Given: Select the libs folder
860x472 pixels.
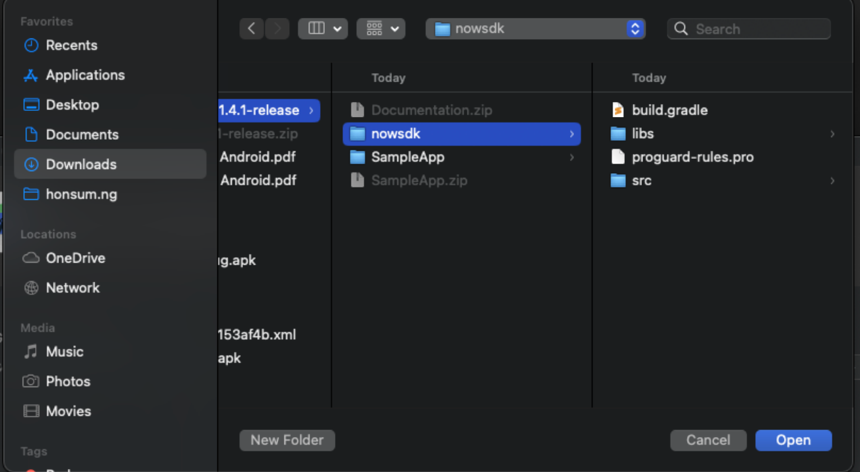Looking at the screenshot, I should click(723, 134).
